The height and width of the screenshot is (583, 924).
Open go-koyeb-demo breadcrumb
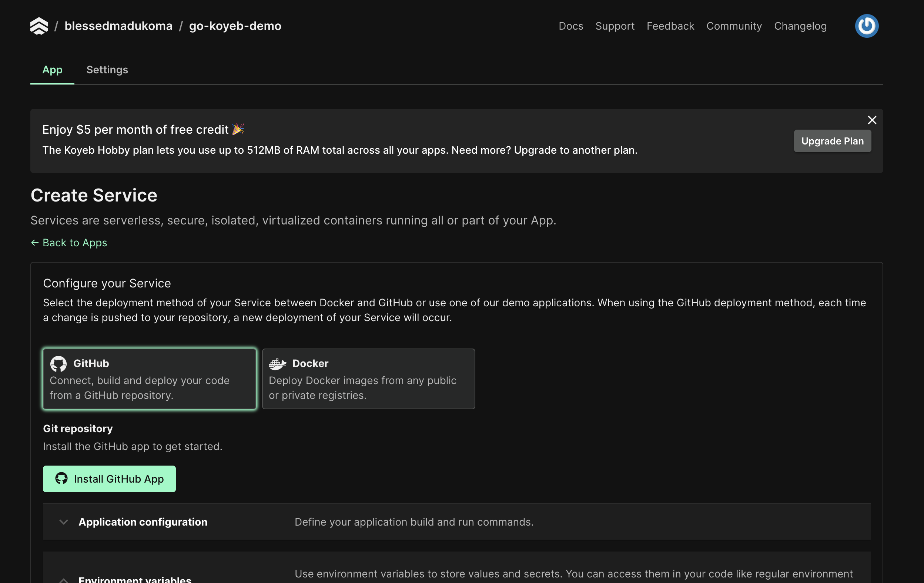[x=235, y=26]
